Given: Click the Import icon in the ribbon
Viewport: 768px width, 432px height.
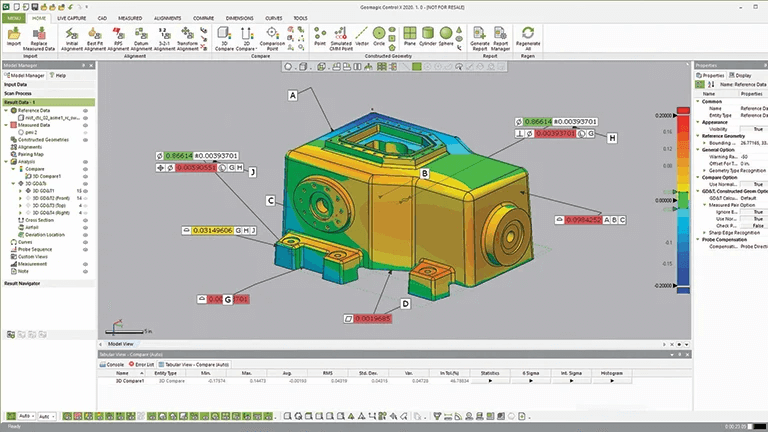Looking at the screenshot, I should pos(14,35).
